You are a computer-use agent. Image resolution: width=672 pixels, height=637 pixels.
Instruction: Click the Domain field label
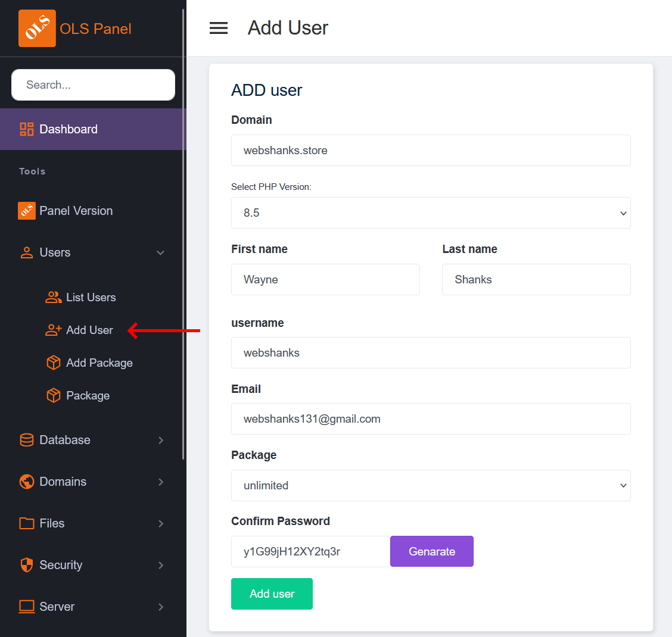[x=251, y=120]
